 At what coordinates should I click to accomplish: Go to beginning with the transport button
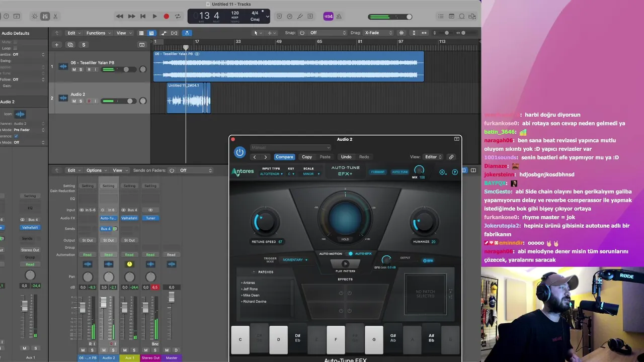[x=143, y=17]
